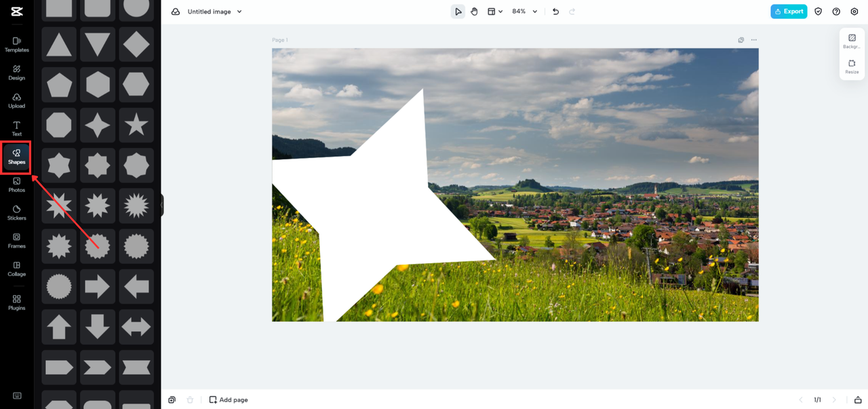Viewport: 868px width, 409px height.
Task: Open the 84% zoom level dropdown
Action: pos(524,12)
